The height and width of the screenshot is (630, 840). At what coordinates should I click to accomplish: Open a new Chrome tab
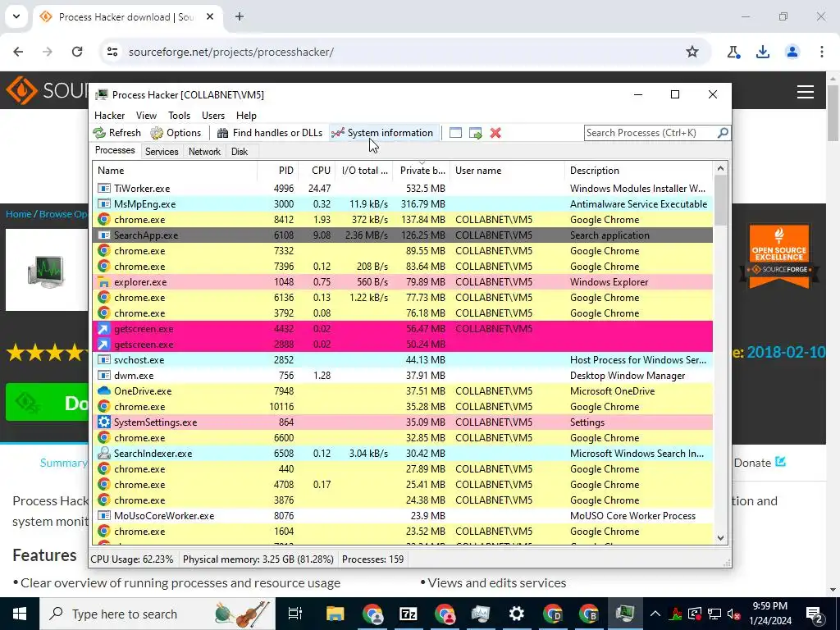240,16
